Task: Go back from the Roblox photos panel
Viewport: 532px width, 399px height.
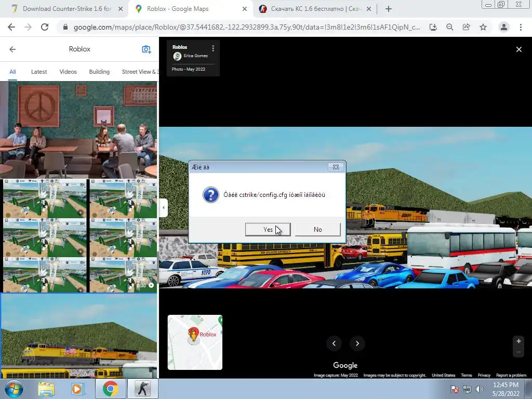Action: pyautogui.click(x=12, y=49)
